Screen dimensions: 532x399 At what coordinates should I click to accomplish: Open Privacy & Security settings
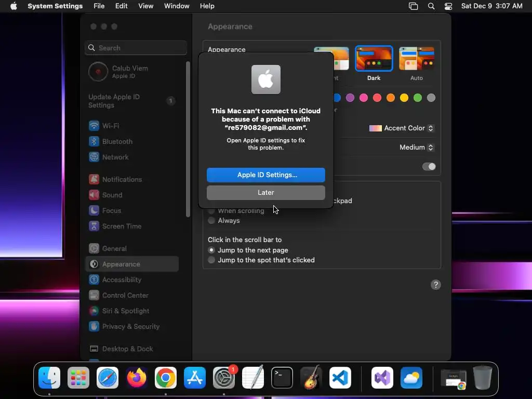point(132,326)
